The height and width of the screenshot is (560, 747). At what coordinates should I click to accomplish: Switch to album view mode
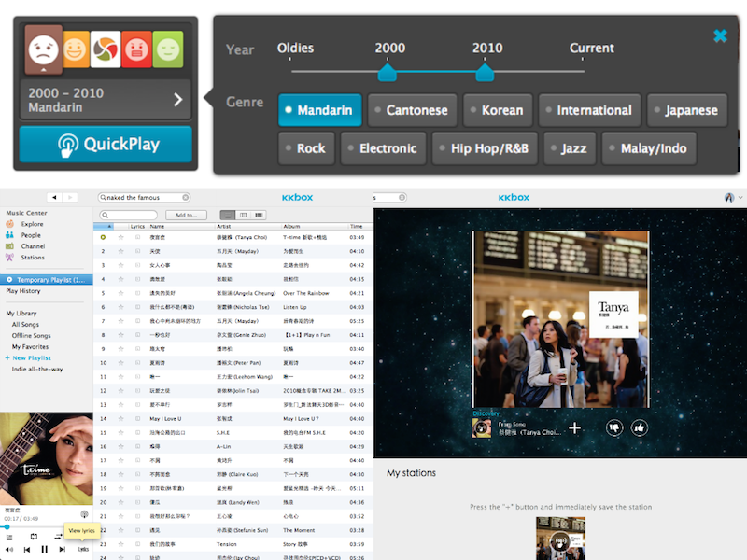(243, 216)
